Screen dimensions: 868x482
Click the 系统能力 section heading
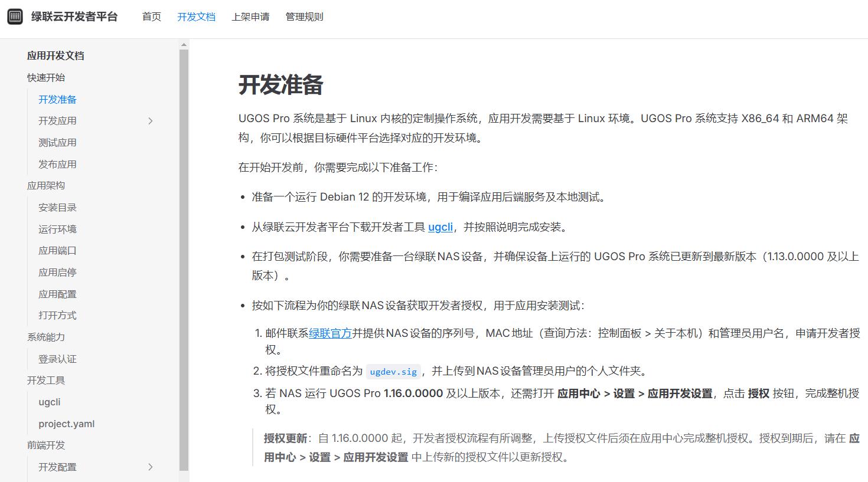(46, 337)
